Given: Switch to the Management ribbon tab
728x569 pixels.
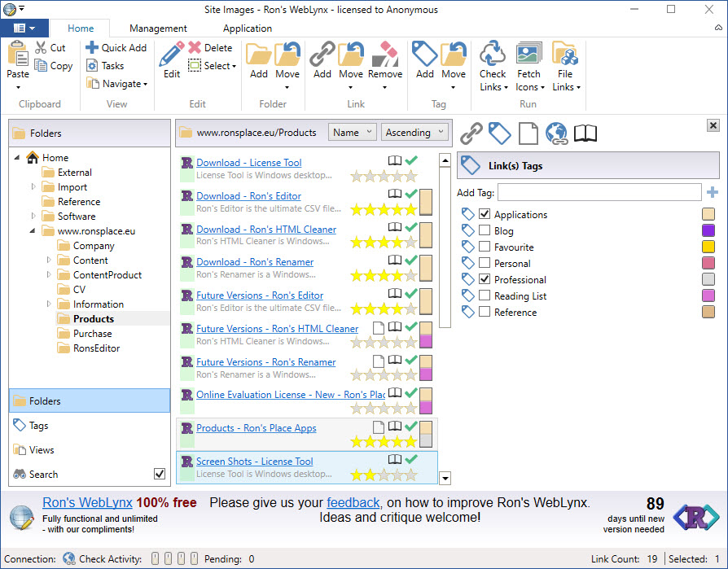Looking at the screenshot, I should pos(158,28).
